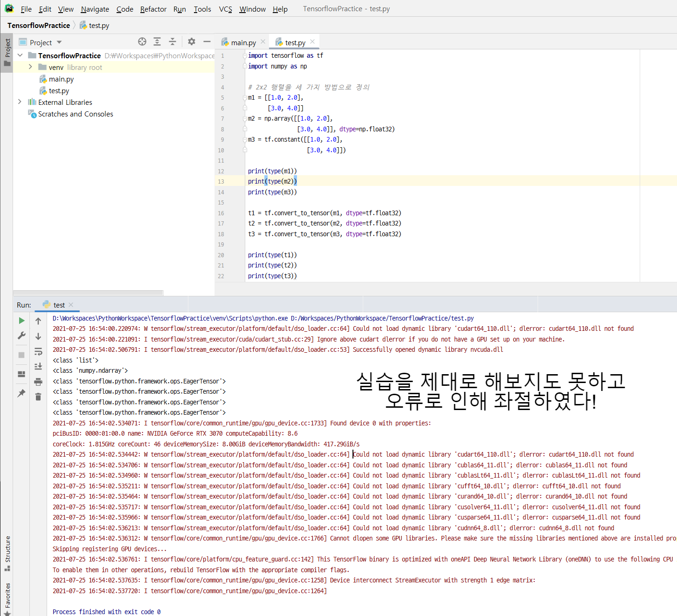Rerun test with the green play icon
This screenshot has height=616, width=677.
[21, 321]
